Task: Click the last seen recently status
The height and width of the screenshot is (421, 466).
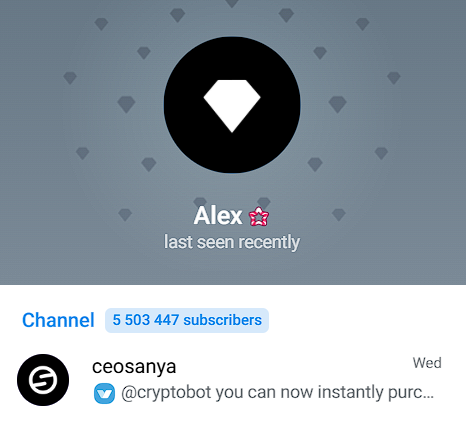Action: (232, 242)
